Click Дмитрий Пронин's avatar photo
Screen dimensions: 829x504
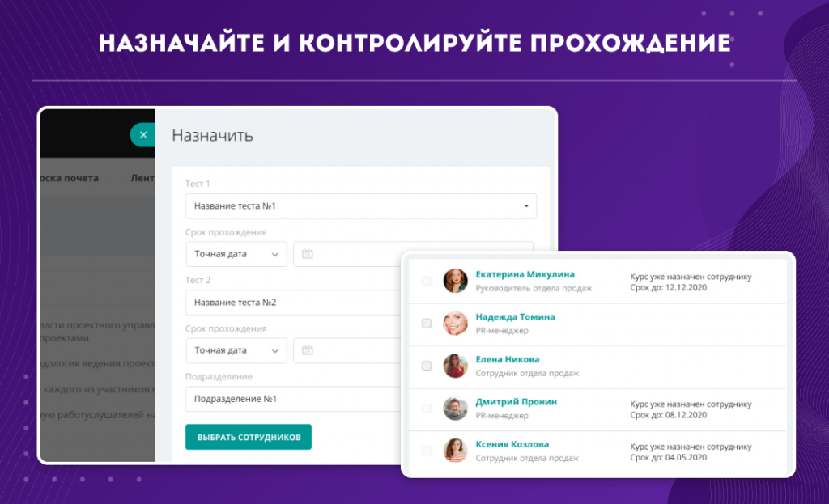click(x=456, y=408)
